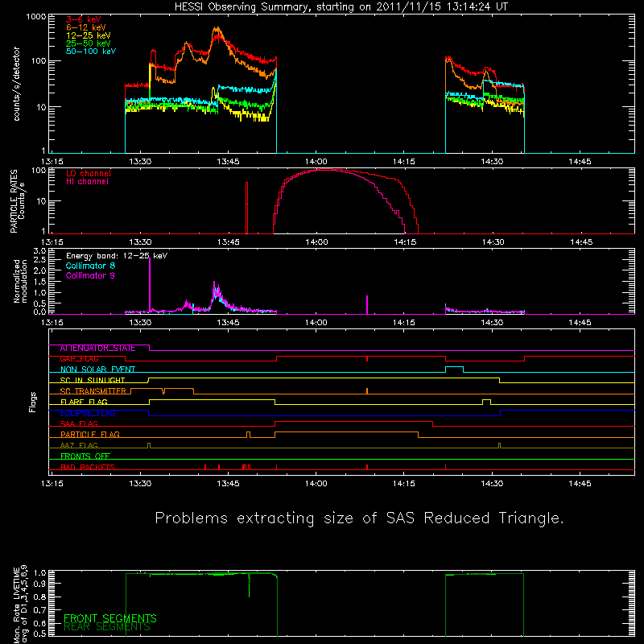Click the Normalized modulation y-axis label
This screenshot has width=644, height=644.
tap(20, 281)
